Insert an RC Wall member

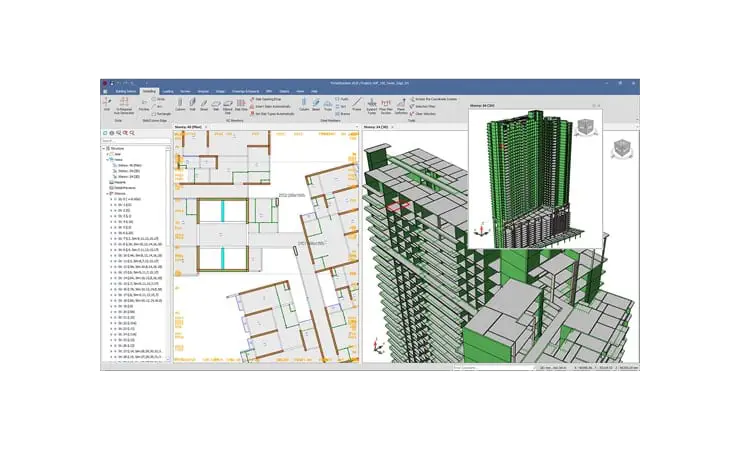193,104
